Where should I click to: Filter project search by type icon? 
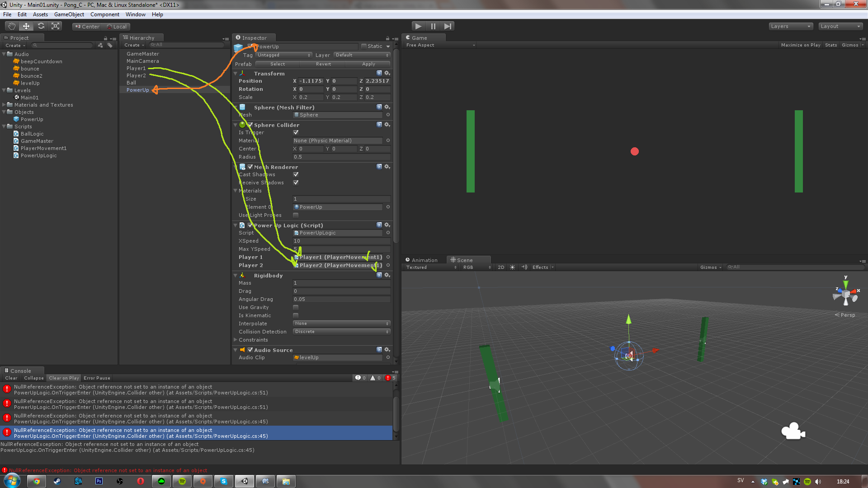100,45
